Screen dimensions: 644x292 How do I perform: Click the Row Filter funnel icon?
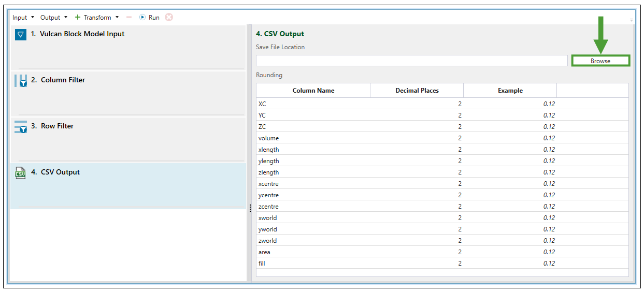pyautogui.click(x=21, y=127)
